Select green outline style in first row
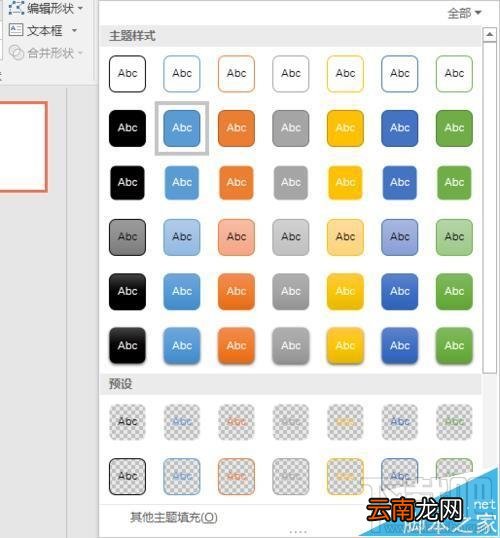The image size is (500, 538). pos(454,74)
